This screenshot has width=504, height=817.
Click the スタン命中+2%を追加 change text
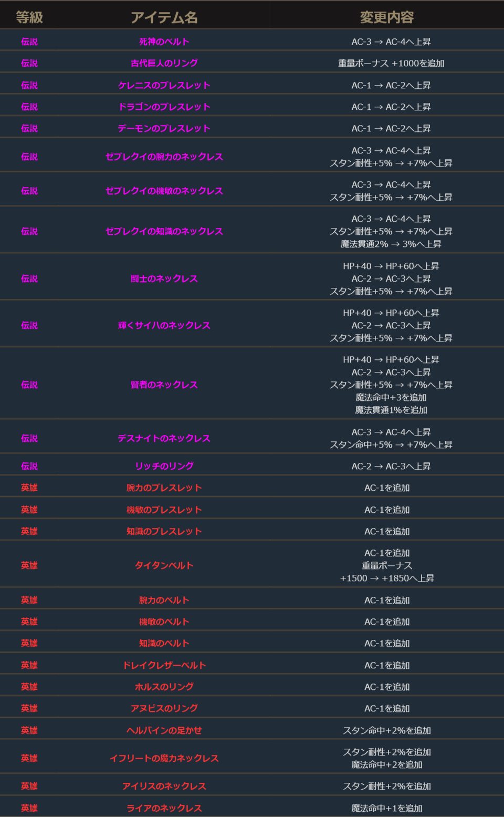point(387,730)
